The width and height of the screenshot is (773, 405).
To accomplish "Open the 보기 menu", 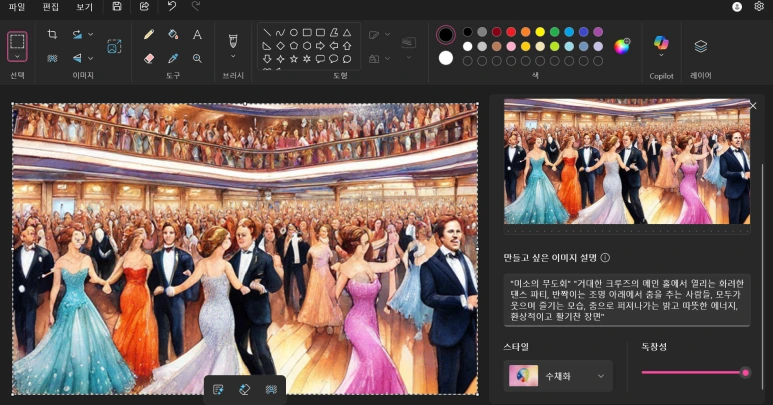I will click(x=84, y=6).
